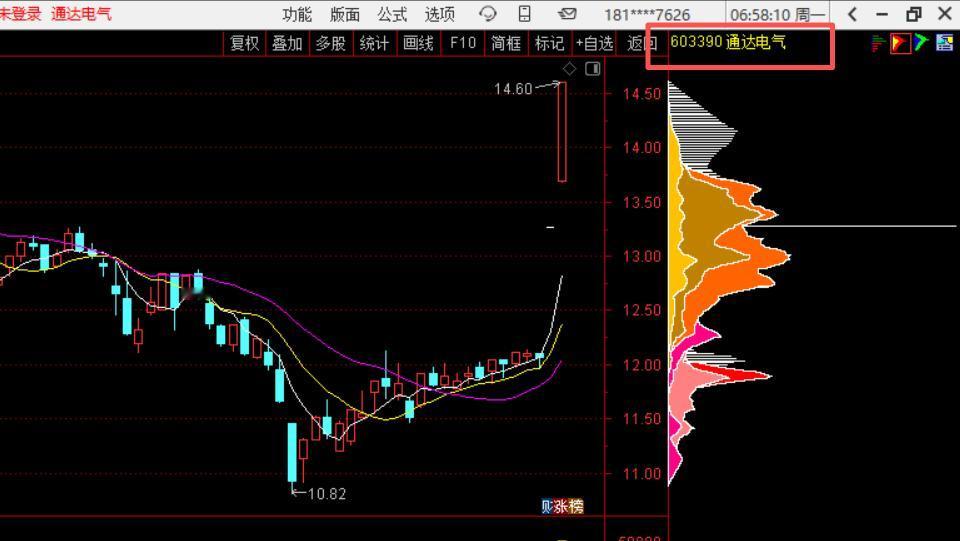Image resolution: width=960 pixels, height=541 pixels.
Task: Add stock with +自选 button
Action: pos(594,43)
